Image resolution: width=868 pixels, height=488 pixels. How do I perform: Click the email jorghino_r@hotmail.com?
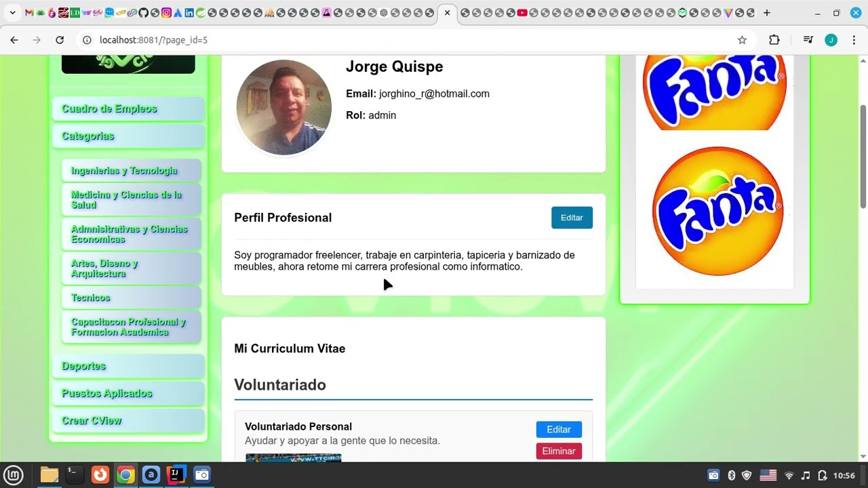click(434, 94)
